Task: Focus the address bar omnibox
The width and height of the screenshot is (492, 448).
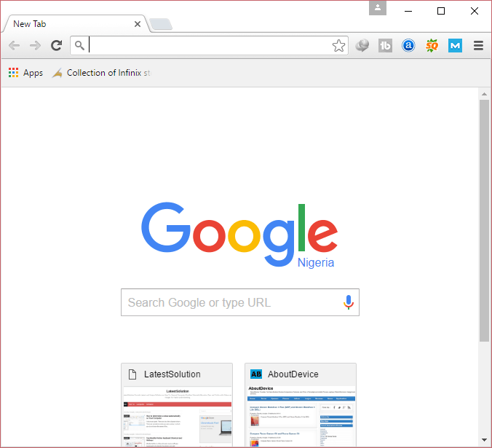Action: [210, 46]
